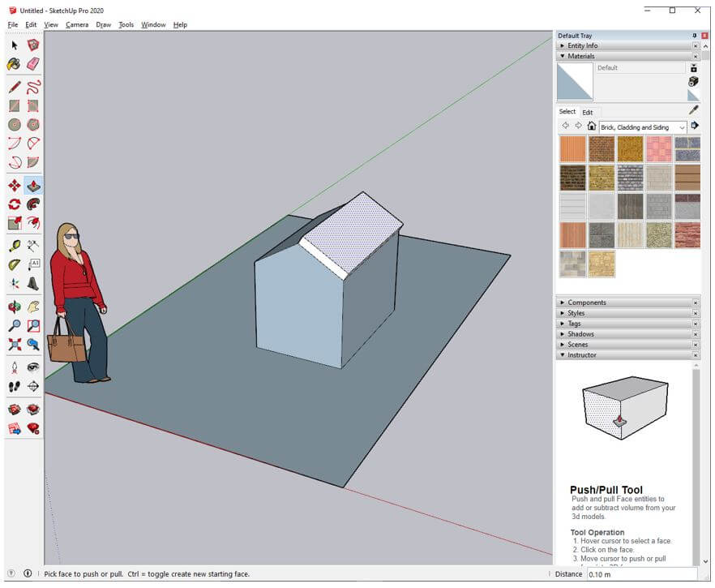Screen dimensions: 715x588
Task: Select the Position Camera tool
Action: [14, 367]
